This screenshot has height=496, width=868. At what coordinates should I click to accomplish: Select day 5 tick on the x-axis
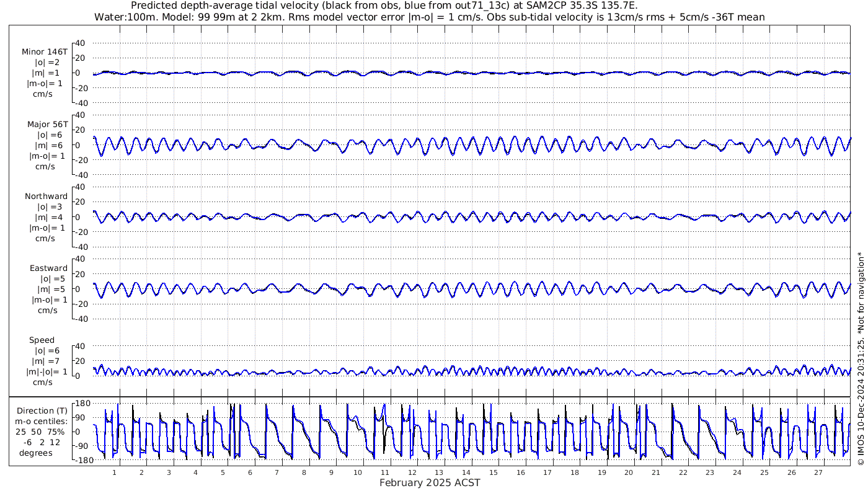click(223, 472)
